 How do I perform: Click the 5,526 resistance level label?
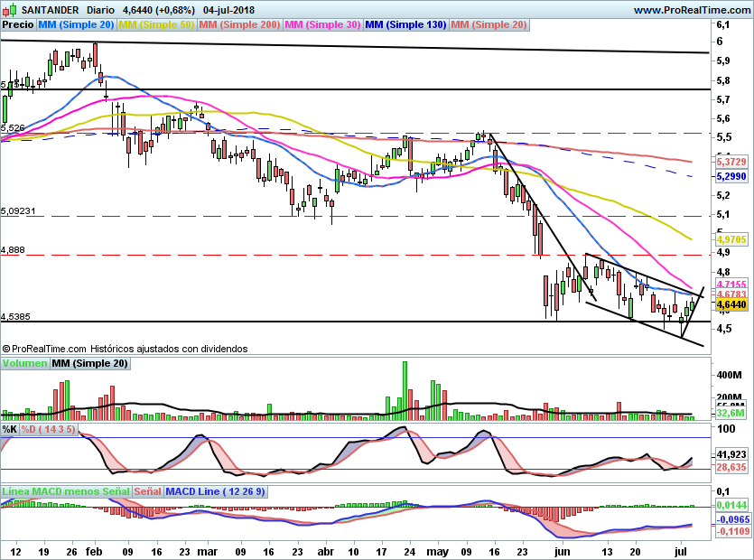[x=13, y=127]
